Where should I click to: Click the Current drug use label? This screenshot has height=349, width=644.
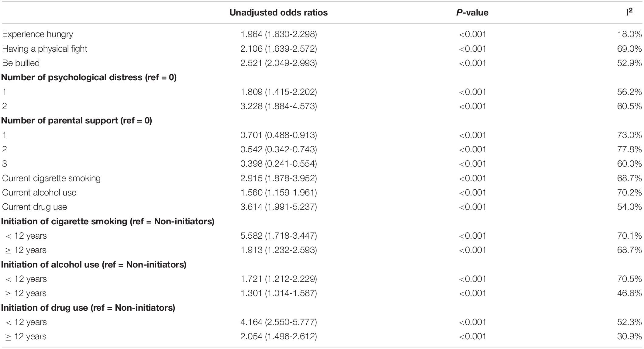tap(34, 207)
